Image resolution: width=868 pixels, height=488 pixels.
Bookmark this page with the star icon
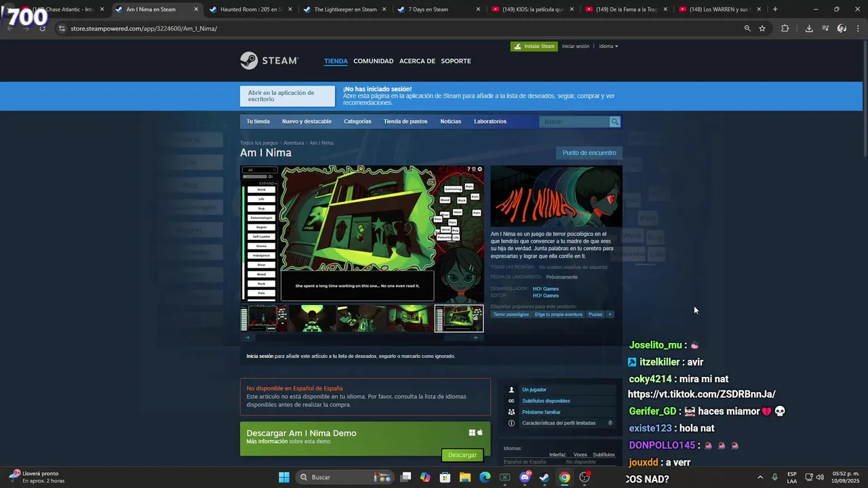pyautogui.click(x=762, y=28)
